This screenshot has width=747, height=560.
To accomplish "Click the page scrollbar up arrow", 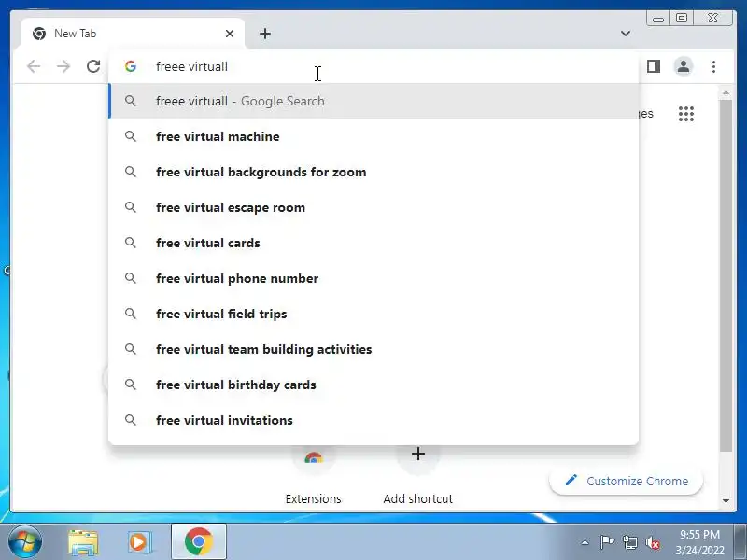I will [726, 92].
